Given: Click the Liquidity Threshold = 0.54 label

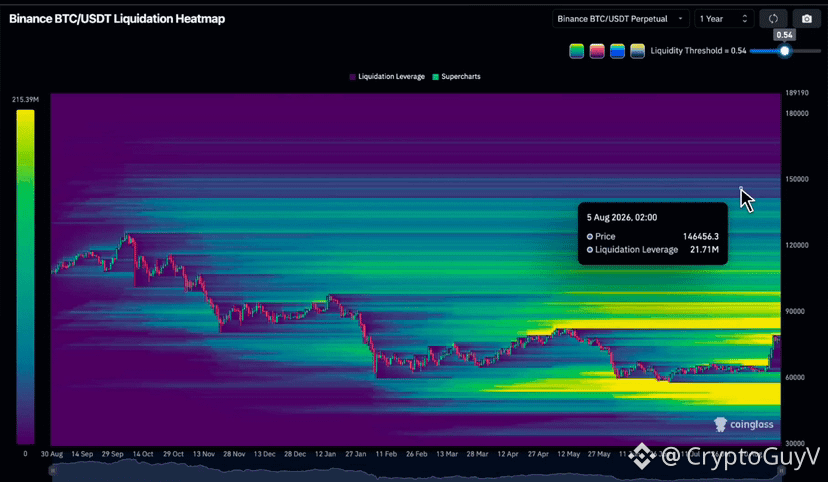Looking at the screenshot, I should (698, 51).
